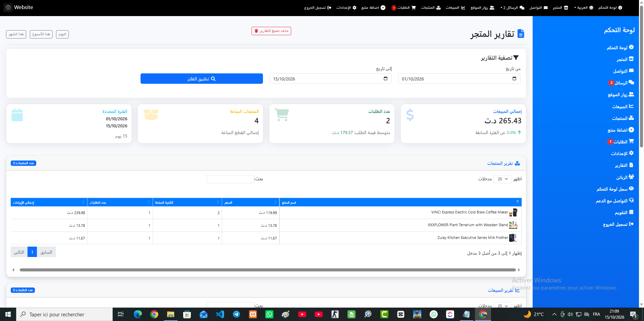The image size is (644, 321).
Task: Open the calendar picker in the 'من تاريخ' field
Action: click(x=514, y=79)
